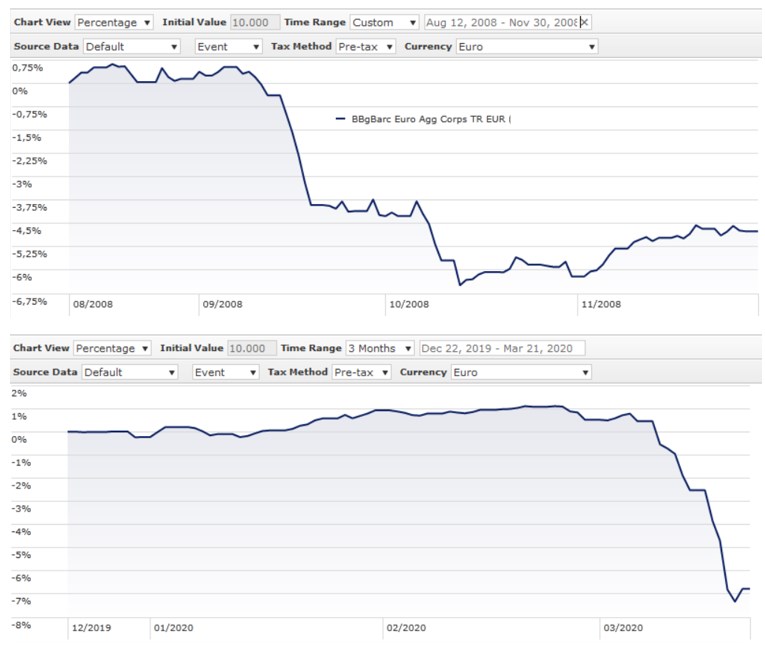Open the Event dropdown in the 2020 chart
The image size is (765, 658).
coord(226,372)
